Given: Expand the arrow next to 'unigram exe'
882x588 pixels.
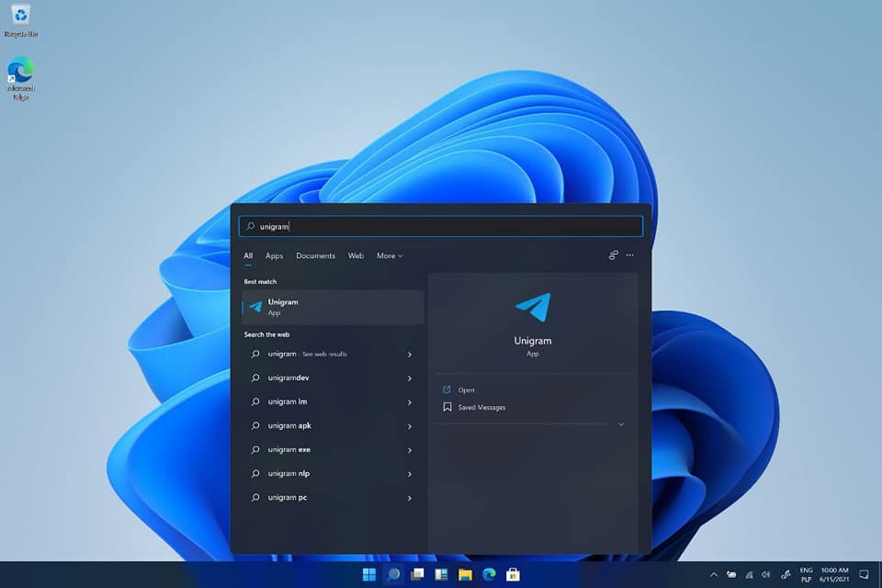Looking at the screenshot, I should tap(410, 450).
